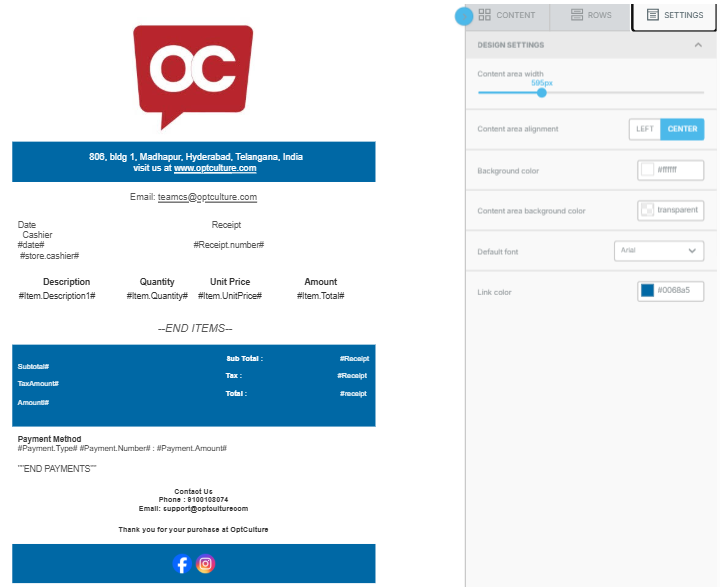720x587 pixels.
Task: Switch to the Rows tab
Action: (590, 15)
